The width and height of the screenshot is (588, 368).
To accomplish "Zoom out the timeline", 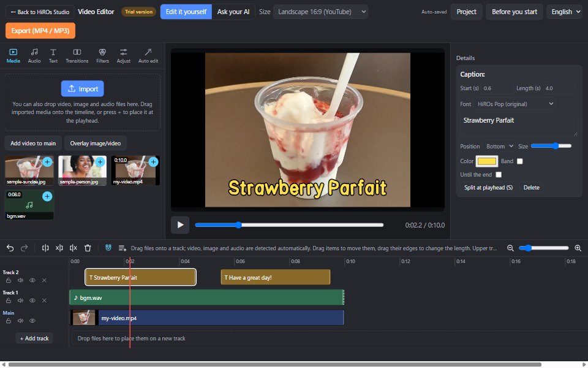I will pos(510,248).
